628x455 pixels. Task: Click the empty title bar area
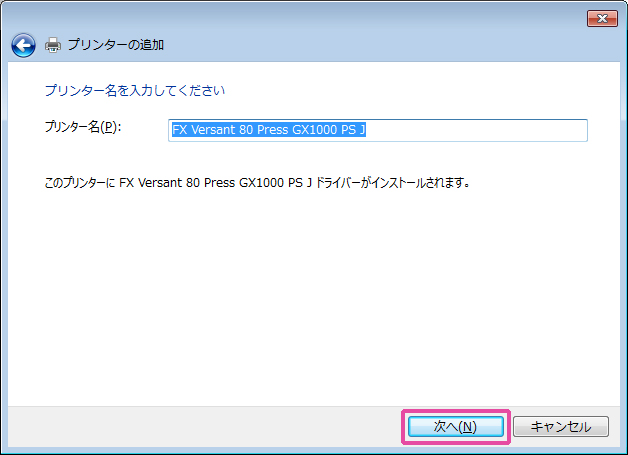[x=300, y=17]
